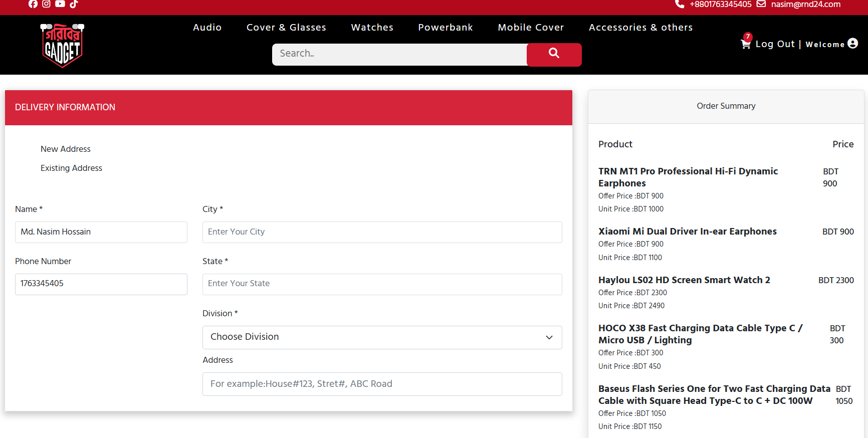Call the +8801763345405 phone number link
Viewport: 868px width, 438px height.
click(x=720, y=5)
